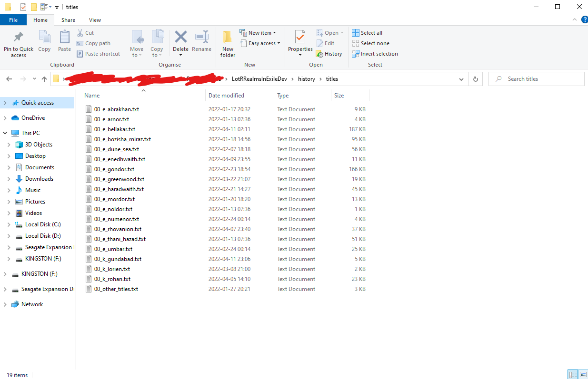The image size is (588, 379).
Task: Open Customize Quick Access Toolbar dropdown
Action: 57,7
